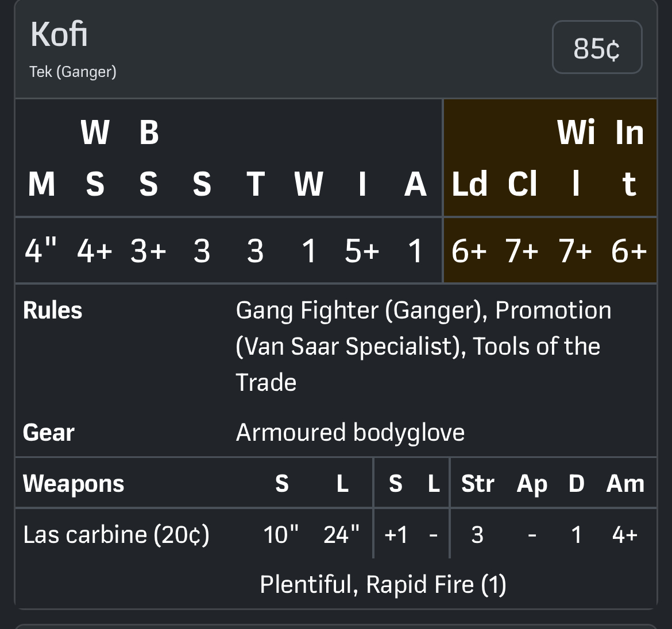Image resolution: width=672 pixels, height=629 pixels.
Task: Select the Las carbine (20¢) weapon
Action: coord(116,534)
